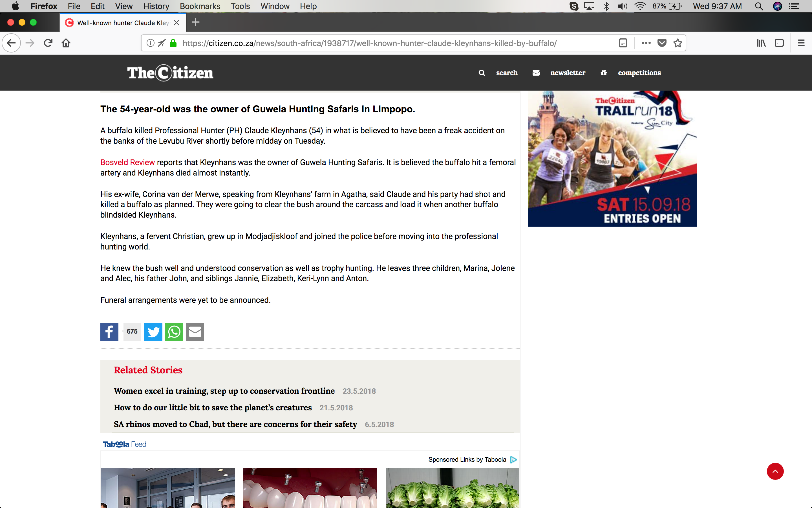
Task: Click the newsletter link in header
Action: 568,73
